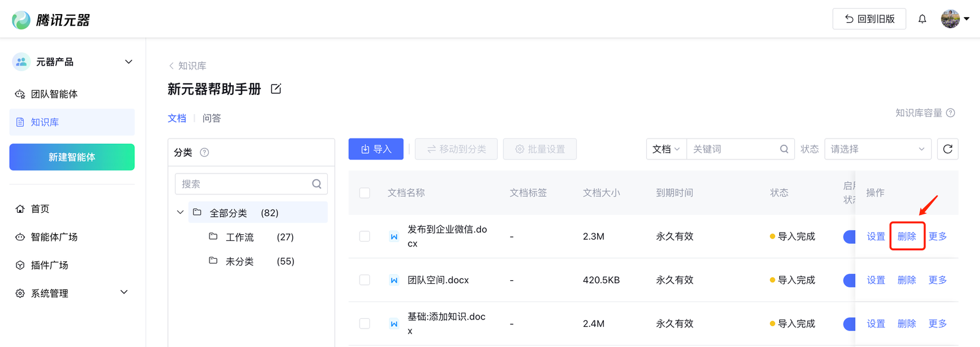Screen dimensions: 980x347
Task: Click the 知识库容量 help icon
Action: [951, 113]
